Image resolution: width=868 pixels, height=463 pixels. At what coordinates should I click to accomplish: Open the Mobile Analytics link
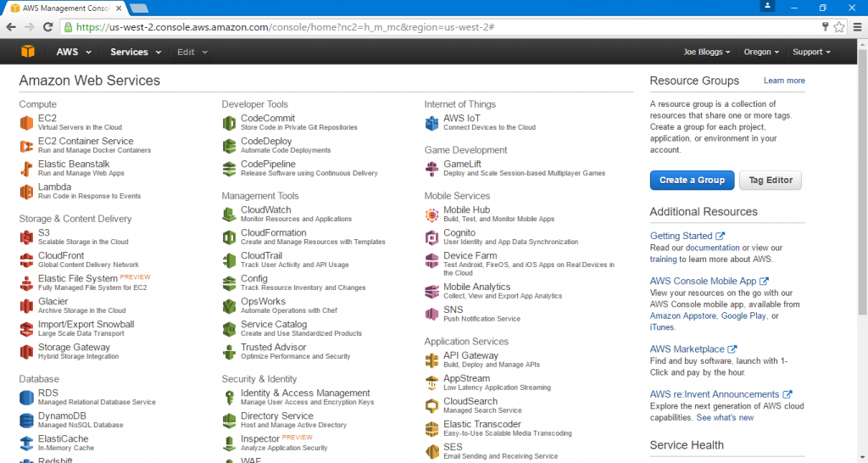pyautogui.click(x=476, y=287)
